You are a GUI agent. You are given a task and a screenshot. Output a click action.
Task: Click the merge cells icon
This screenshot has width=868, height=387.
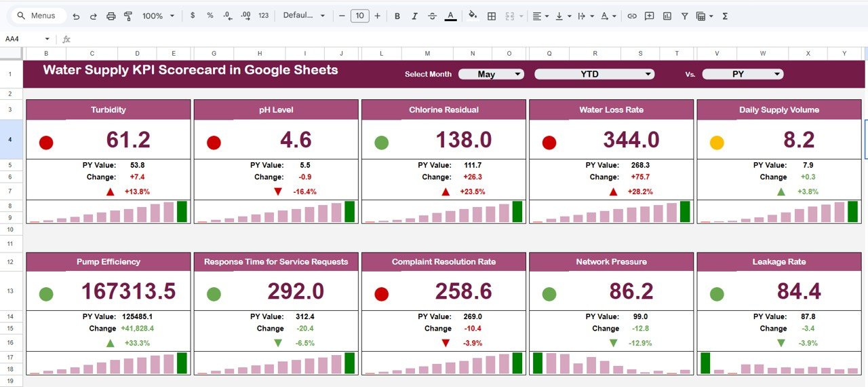click(x=510, y=16)
